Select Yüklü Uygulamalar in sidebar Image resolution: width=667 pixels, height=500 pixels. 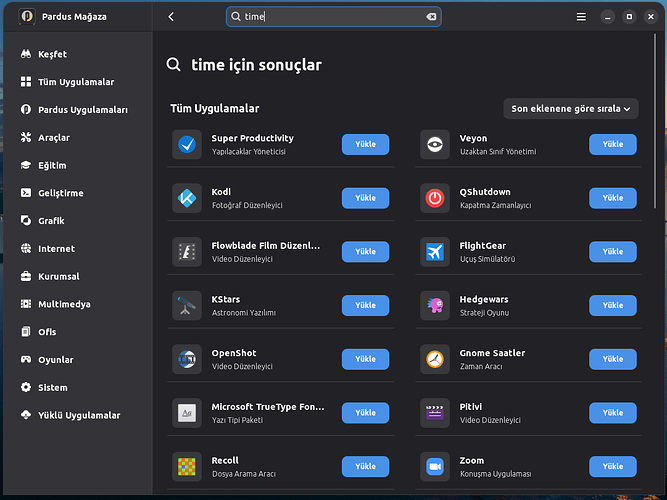(78, 415)
